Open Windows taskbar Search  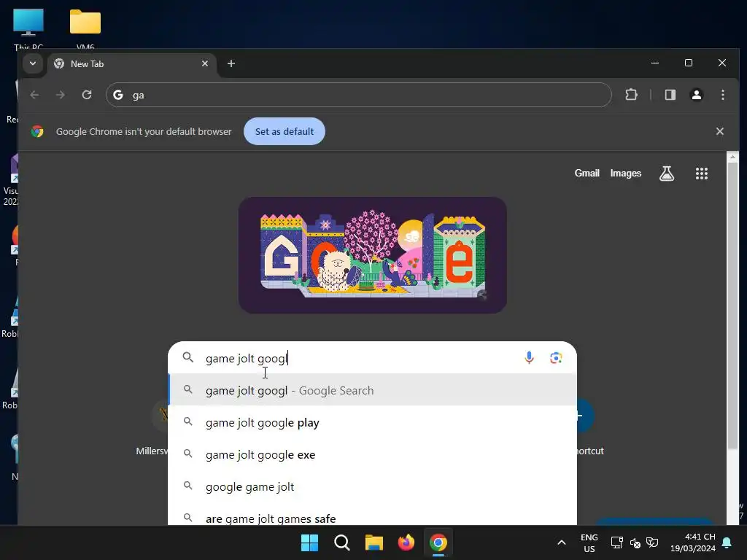pyautogui.click(x=341, y=542)
